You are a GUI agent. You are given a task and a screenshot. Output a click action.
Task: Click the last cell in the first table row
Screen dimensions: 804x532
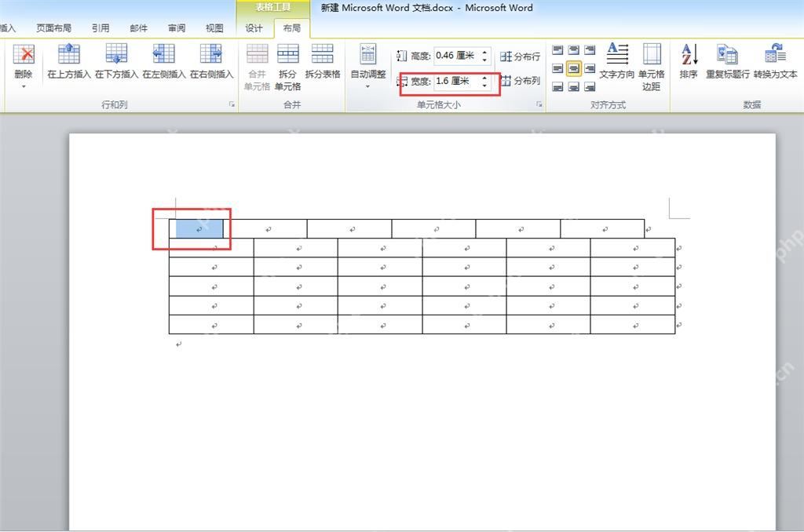[602, 229]
